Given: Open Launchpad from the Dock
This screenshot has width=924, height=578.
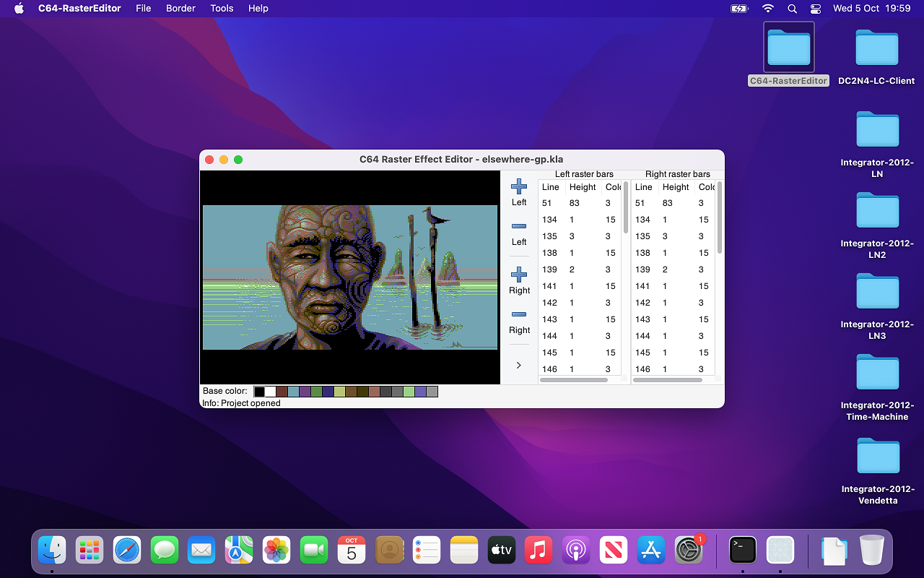Looking at the screenshot, I should coord(90,551).
